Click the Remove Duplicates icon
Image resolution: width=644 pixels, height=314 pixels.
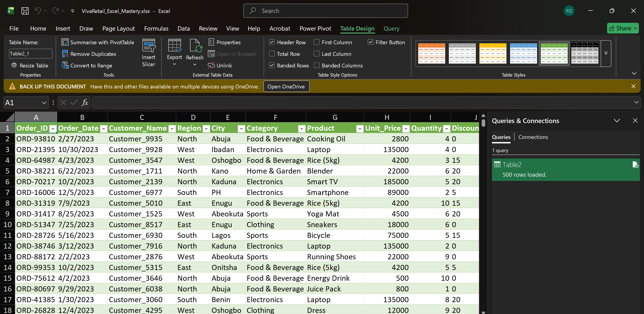(x=65, y=54)
